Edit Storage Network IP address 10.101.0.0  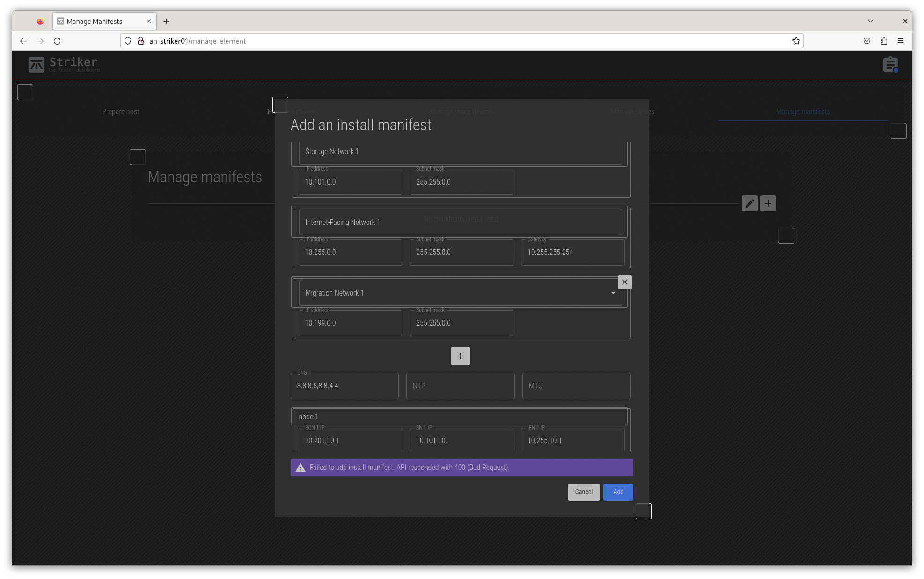click(350, 182)
